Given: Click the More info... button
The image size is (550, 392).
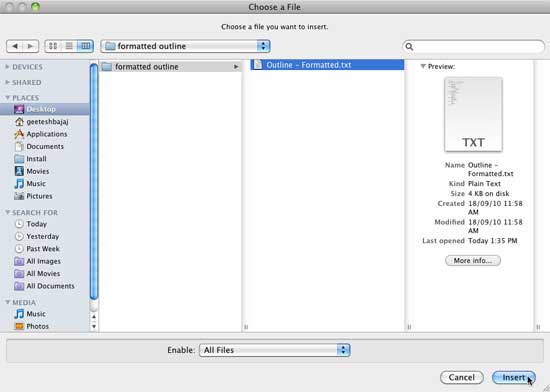Looking at the screenshot, I should point(473,261).
